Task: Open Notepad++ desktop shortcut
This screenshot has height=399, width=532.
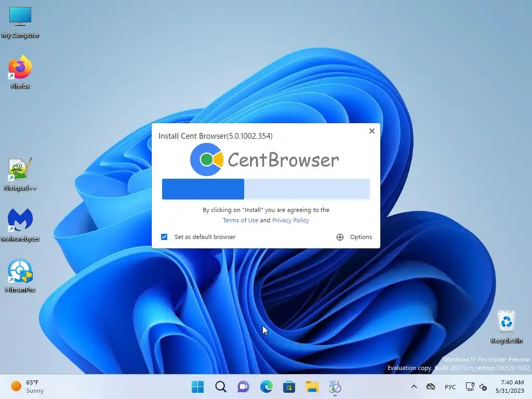Action: click(20, 175)
